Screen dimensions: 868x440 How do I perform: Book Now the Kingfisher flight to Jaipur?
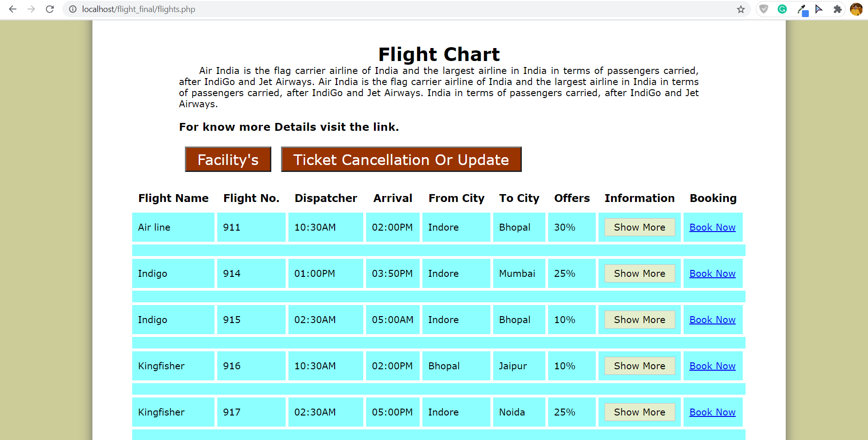(712, 366)
